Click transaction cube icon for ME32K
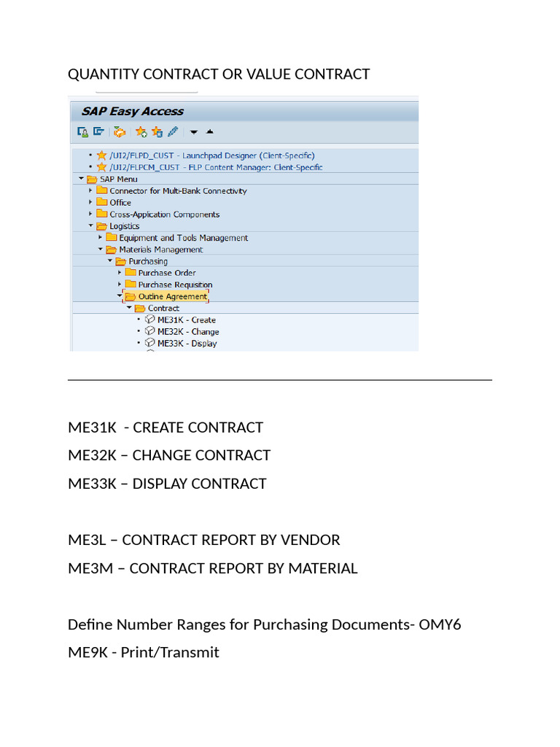 pyautogui.click(x=150, y=331)
